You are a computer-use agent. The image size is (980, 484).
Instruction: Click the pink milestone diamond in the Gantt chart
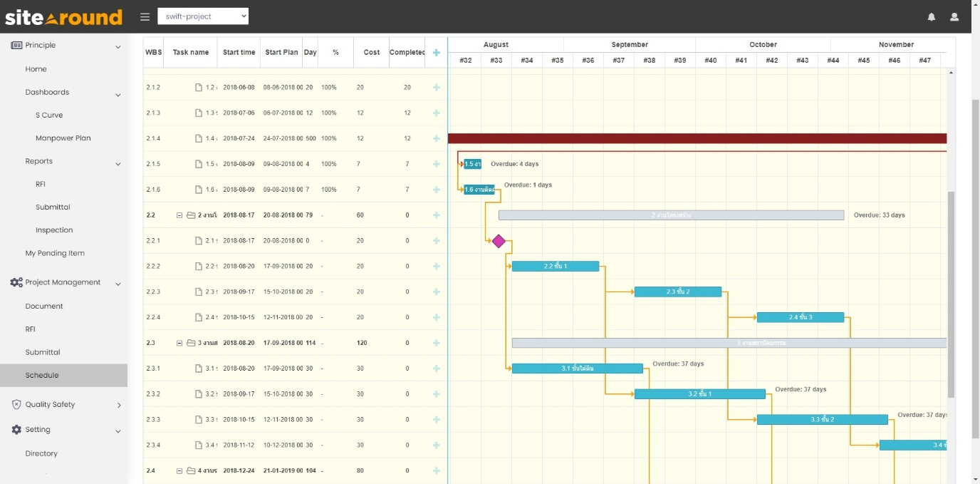pos(499,241)
